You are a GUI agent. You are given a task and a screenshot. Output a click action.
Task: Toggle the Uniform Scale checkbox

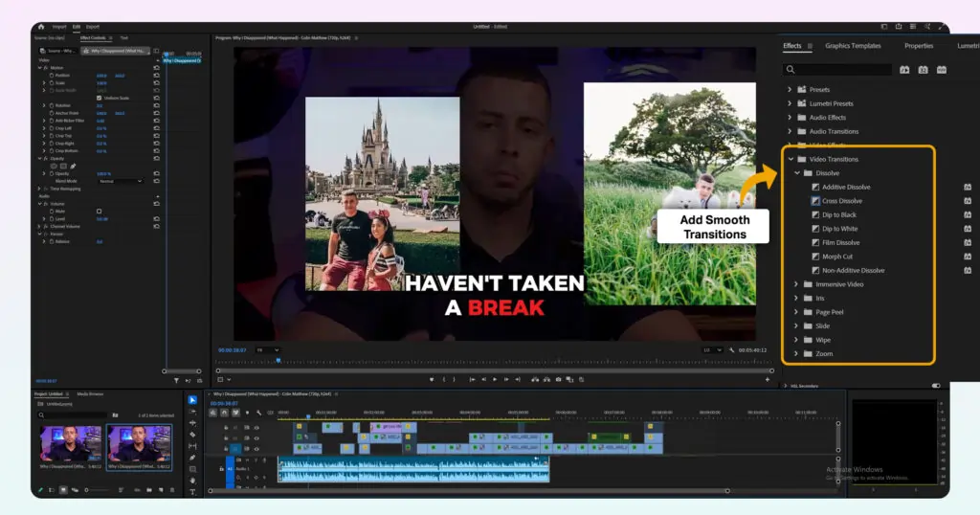coord(99,98)
